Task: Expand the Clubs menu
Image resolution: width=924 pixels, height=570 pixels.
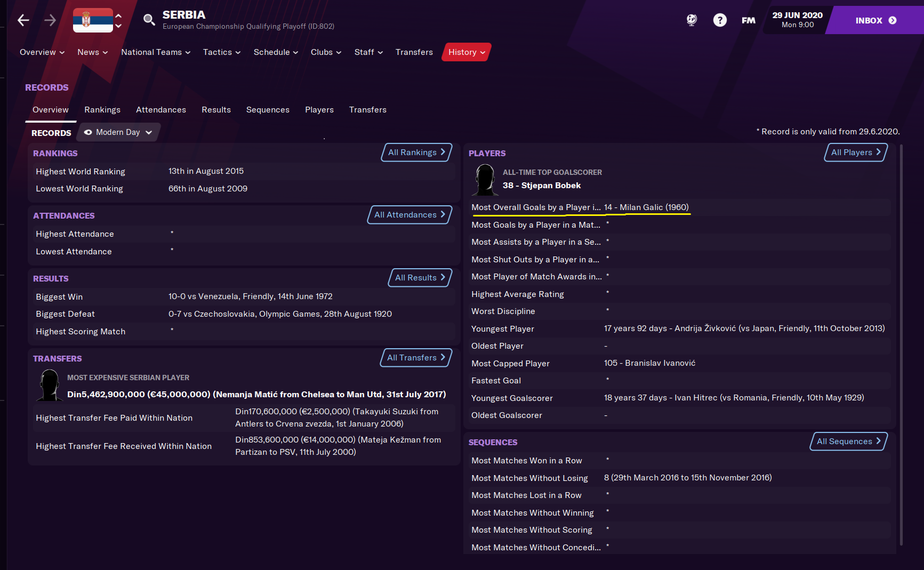Action: click(326, 52)
